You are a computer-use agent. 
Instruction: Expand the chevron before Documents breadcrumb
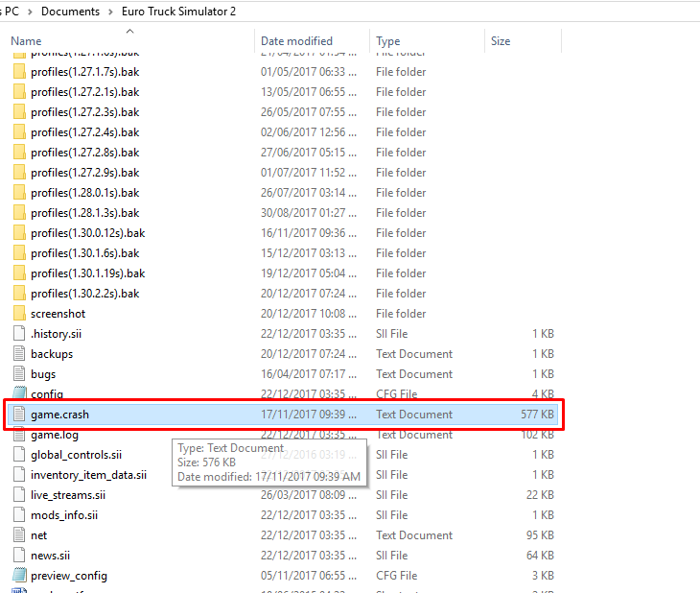(x=30, y=12)
